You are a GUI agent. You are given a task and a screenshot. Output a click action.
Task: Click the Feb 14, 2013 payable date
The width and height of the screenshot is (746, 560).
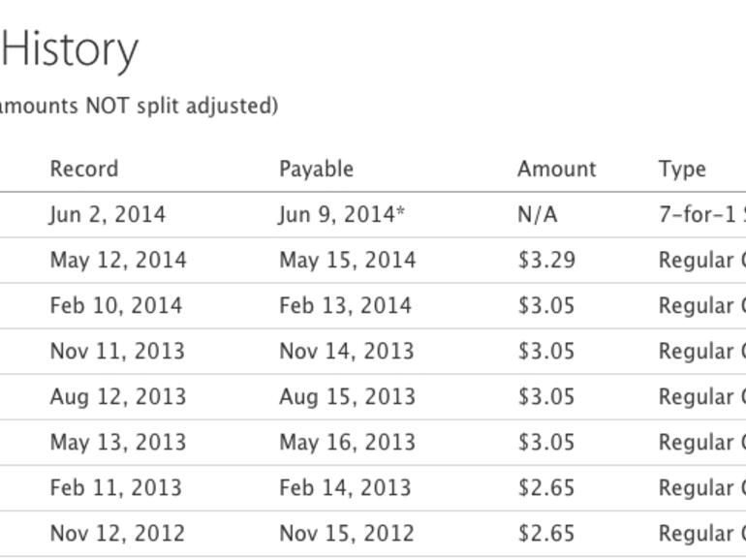click(x=345, y=487)
